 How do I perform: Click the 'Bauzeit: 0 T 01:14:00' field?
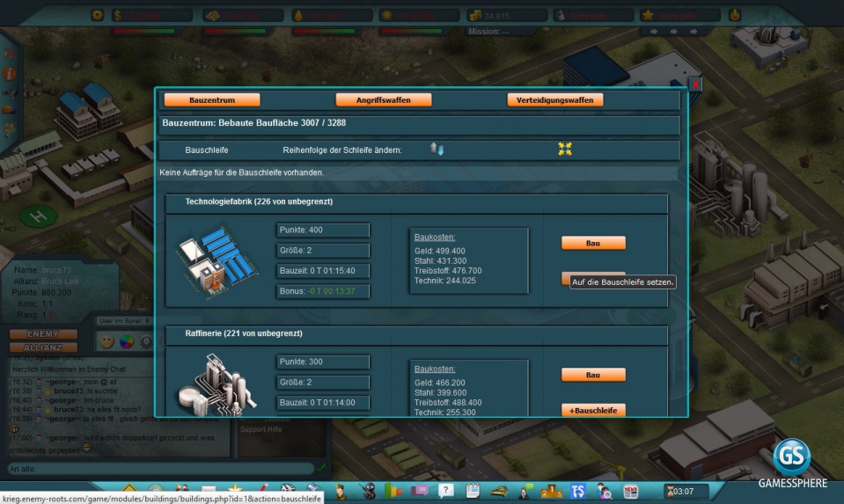coord(323,402)
